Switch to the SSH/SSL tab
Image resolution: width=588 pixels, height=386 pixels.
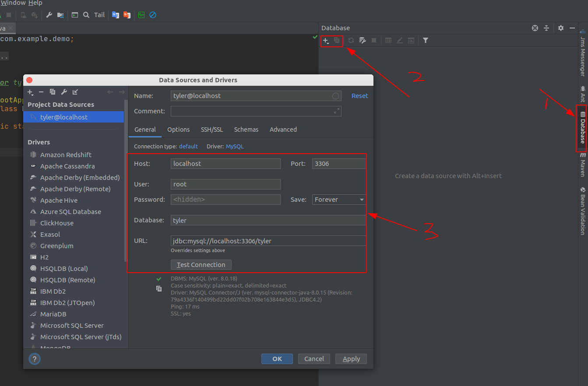(x=212, y=130)
